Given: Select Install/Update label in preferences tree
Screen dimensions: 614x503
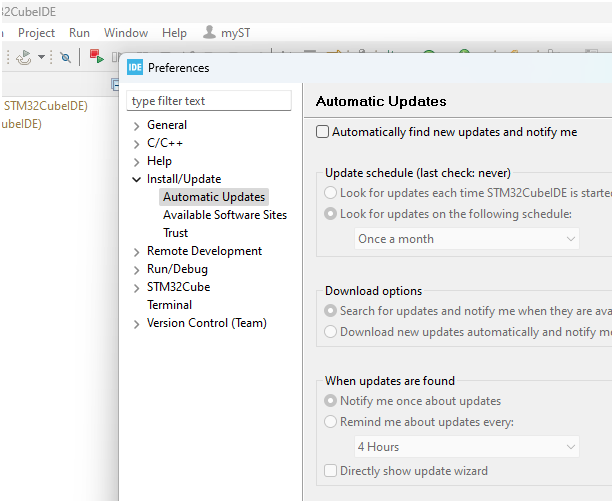Looking at the screenshot, I should (x=184, y=179).
